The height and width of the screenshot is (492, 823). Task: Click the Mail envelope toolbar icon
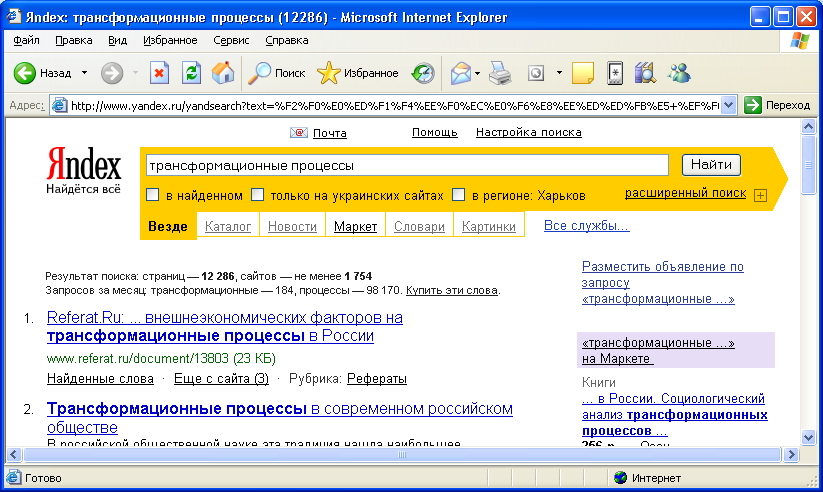click(x=461, y=73)
